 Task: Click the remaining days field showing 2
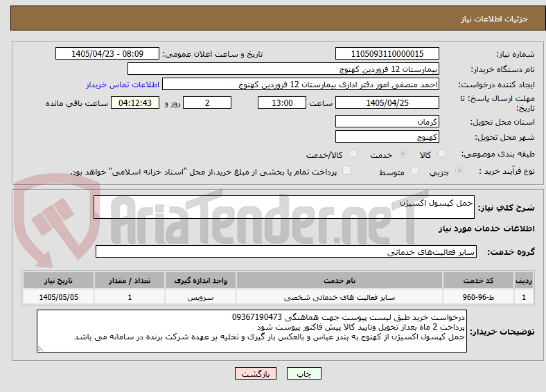207,103
